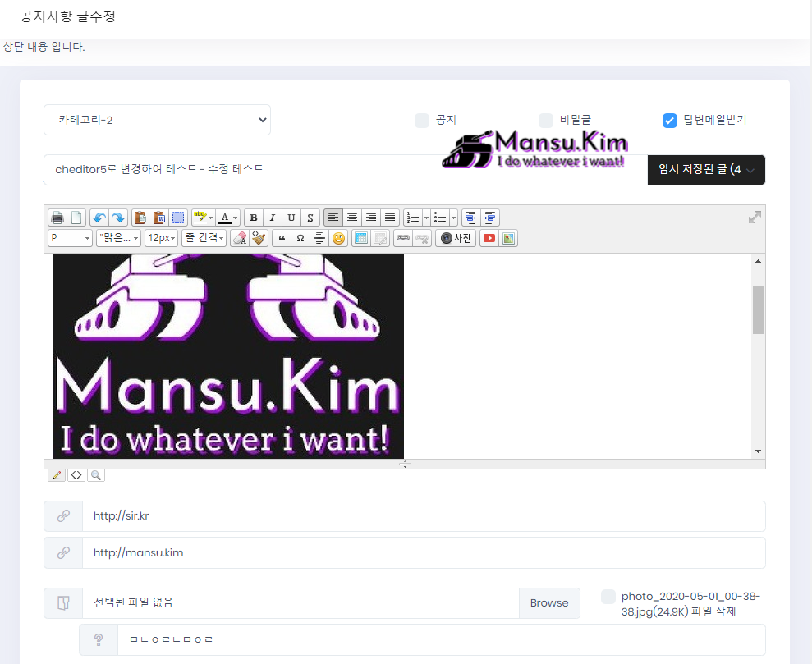This screenshot has width=812, height=664.
Task: Open highlight color dropdown arrow
Action: pyautogui.click(x=210, y=218)
